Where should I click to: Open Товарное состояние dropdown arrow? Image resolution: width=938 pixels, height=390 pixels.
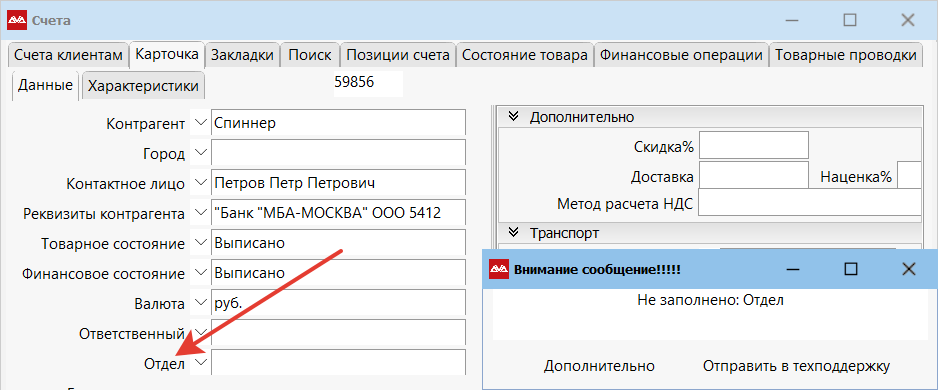[200, 243]
